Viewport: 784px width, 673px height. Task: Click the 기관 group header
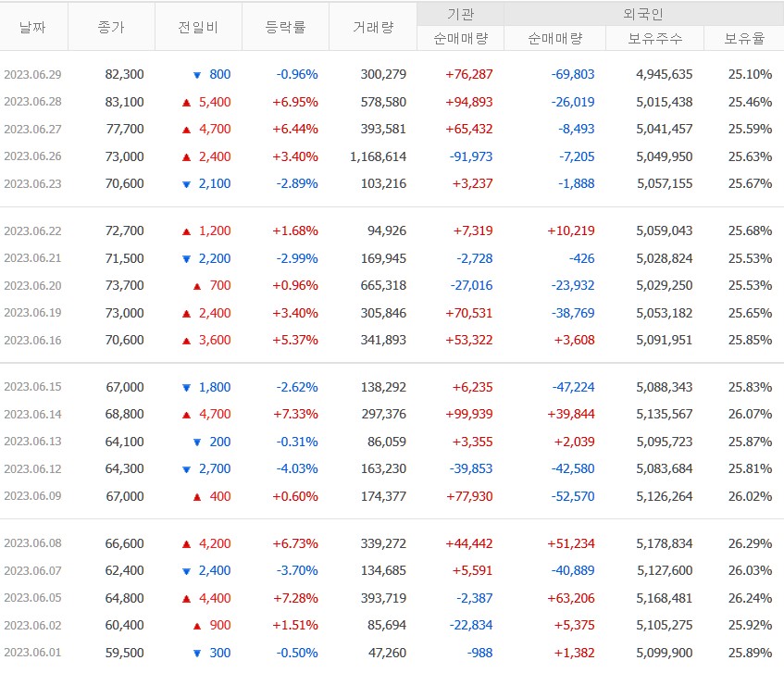(x=461, y=14)
